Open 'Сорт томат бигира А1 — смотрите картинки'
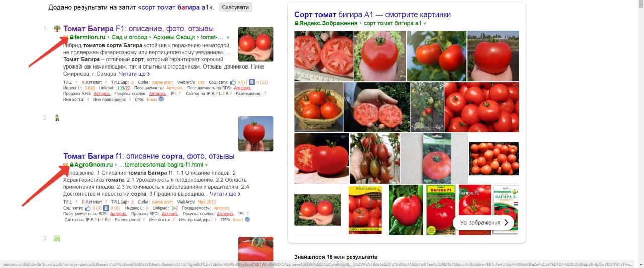This screenshot has height=268, width=644. 373,15
